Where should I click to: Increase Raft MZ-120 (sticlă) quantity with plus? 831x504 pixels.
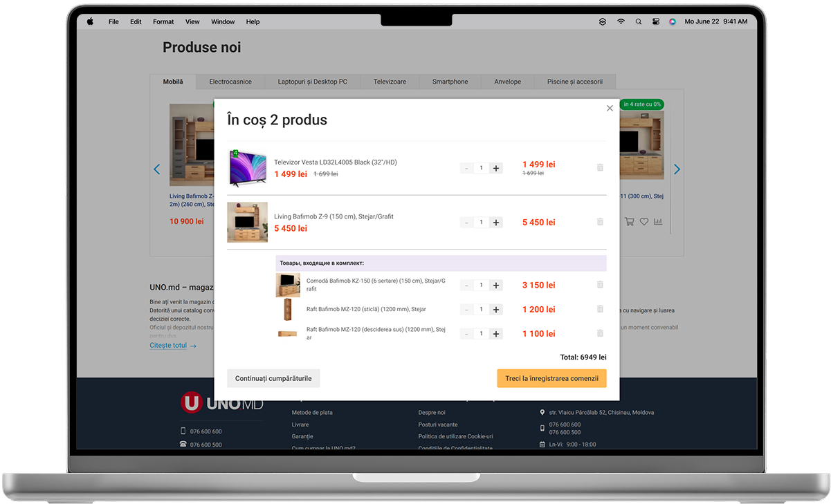pyautogui.click(x=496, y=310)
